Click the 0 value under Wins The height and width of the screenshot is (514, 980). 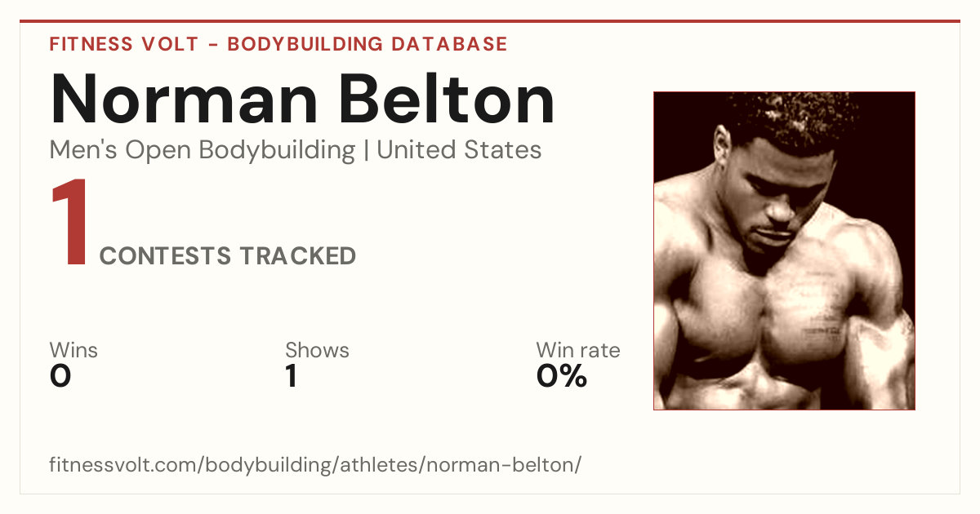pos(60,376)
